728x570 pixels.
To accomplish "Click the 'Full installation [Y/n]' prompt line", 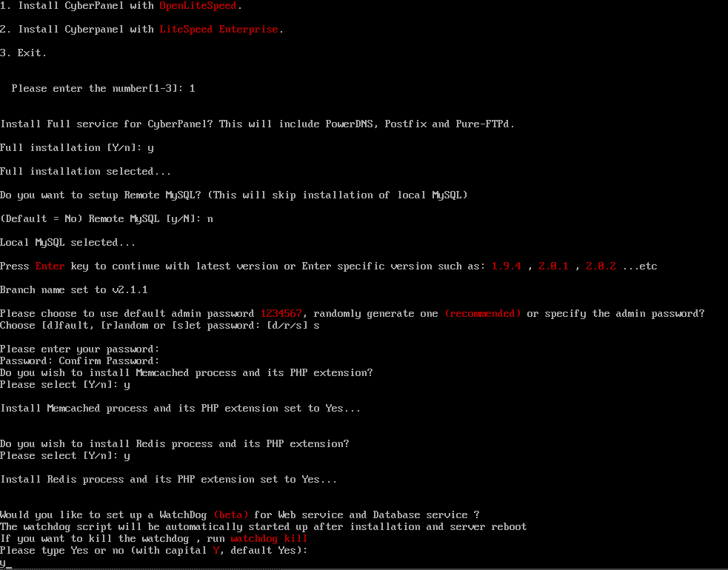I will click(x=76, y=147).
